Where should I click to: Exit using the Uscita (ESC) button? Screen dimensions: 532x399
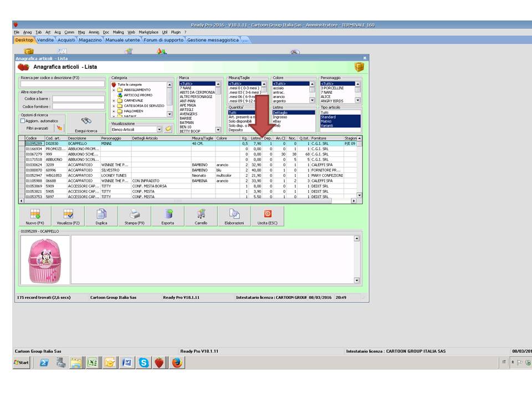pyautogui.click(x=268, y=216)
